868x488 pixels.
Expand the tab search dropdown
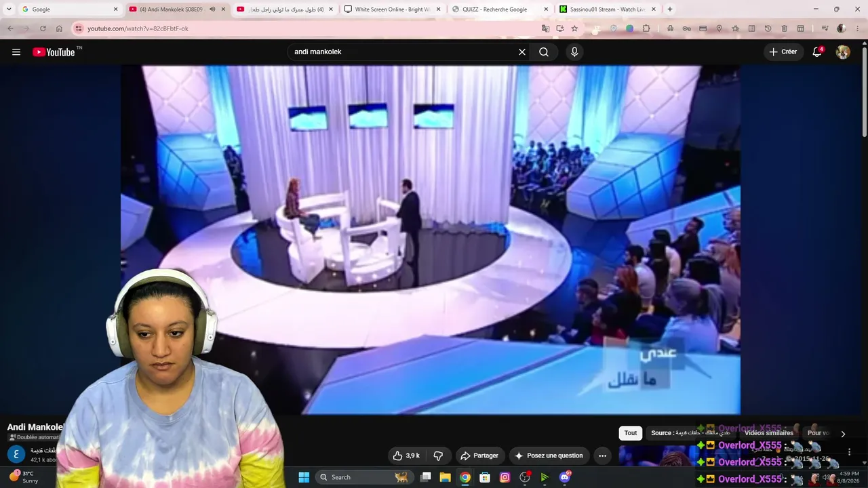(x=9, y=9)
